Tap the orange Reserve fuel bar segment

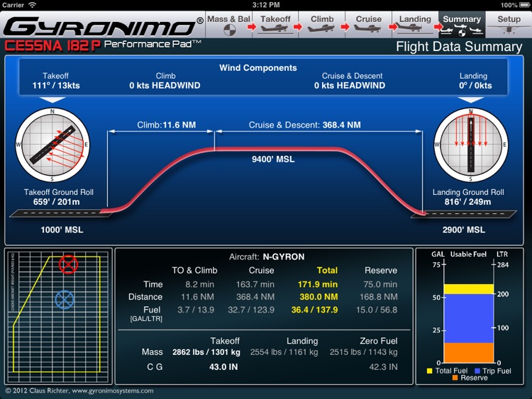click(469, 352)
